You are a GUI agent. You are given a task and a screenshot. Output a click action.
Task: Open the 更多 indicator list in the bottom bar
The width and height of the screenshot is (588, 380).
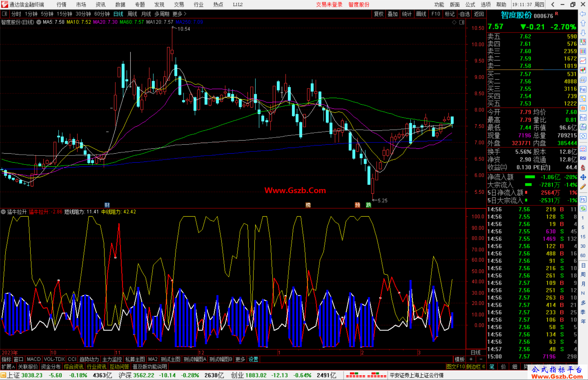(x=240, y=359)
